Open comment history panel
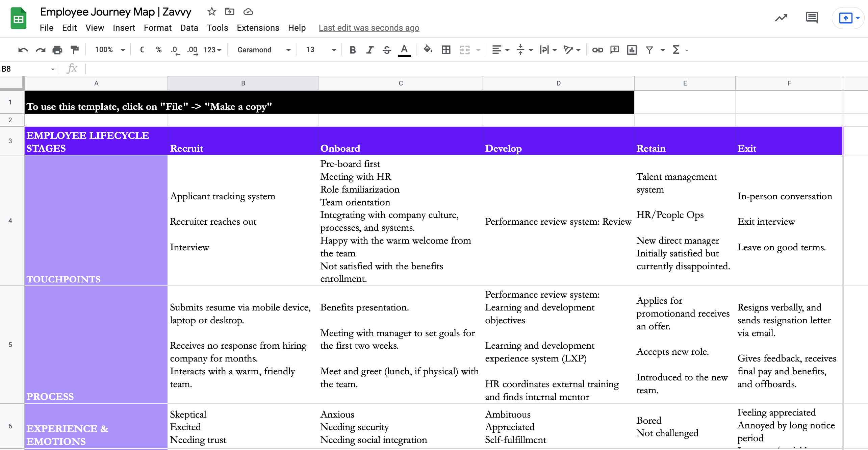This screenshot has width=868, height=450. pyautogui.click(x=811, y=18)
